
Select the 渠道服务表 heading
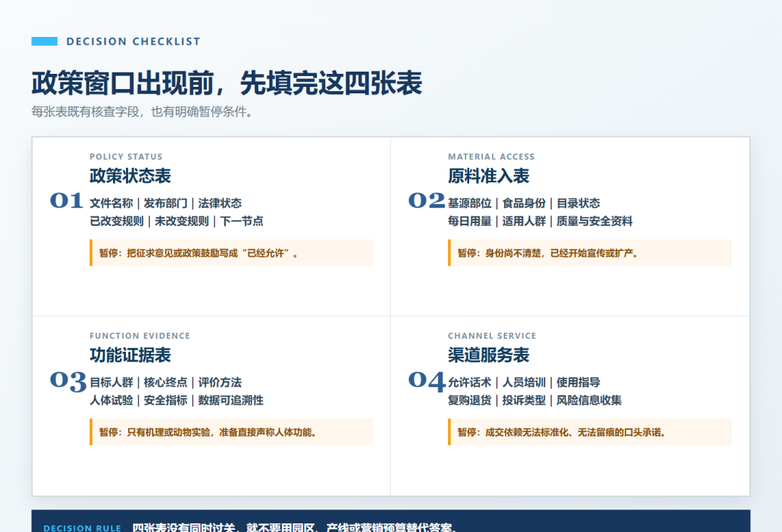[488, 355]
